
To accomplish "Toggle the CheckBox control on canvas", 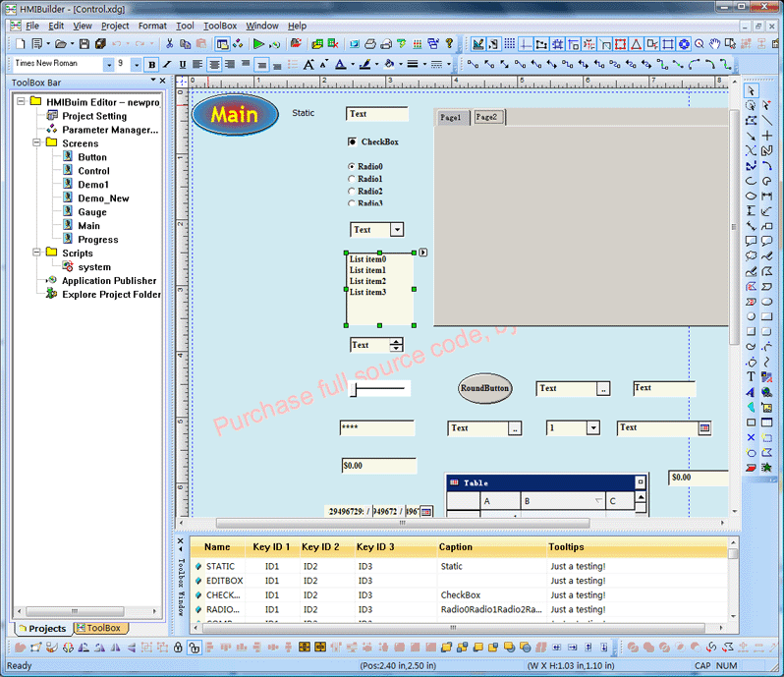I will point(353,142).
